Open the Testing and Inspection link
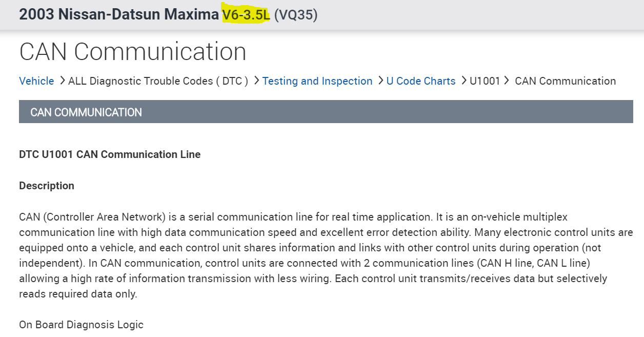Screen dimensions: 644x337 [x=317, y=81]
